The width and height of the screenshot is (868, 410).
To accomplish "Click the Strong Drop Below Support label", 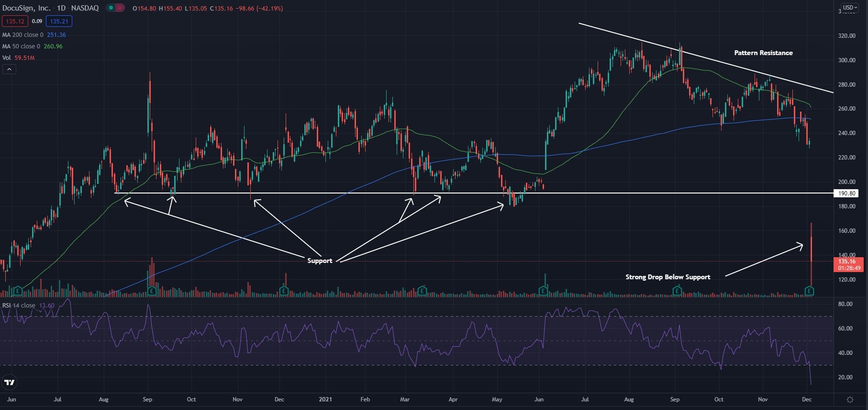I will (668, 277).
